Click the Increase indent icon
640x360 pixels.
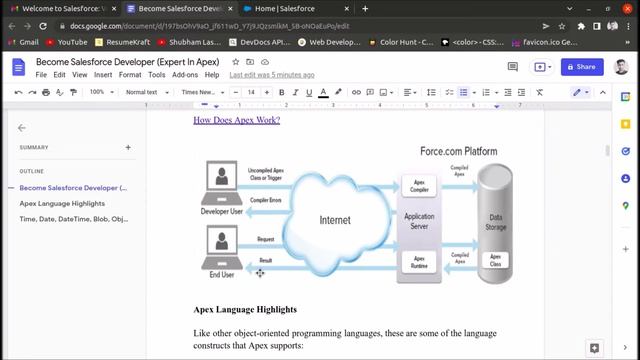pos(522,93)
